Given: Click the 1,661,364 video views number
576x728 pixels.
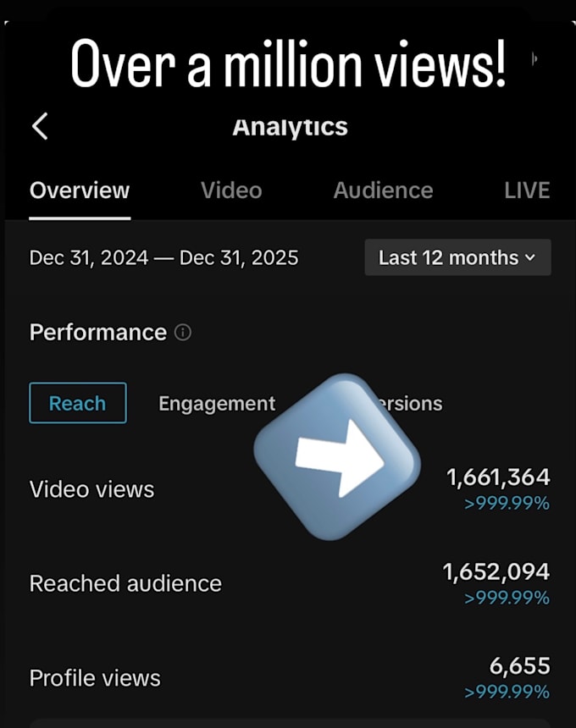Looking at the screenshot, I should coord(498,477).
